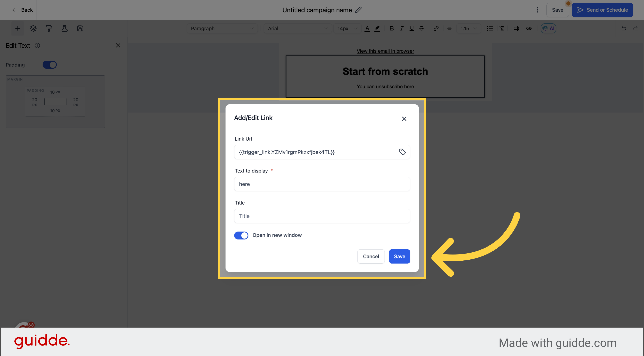Click the clear formatting icon
This screenshot has height=356, width=644.
pos(502,29)
